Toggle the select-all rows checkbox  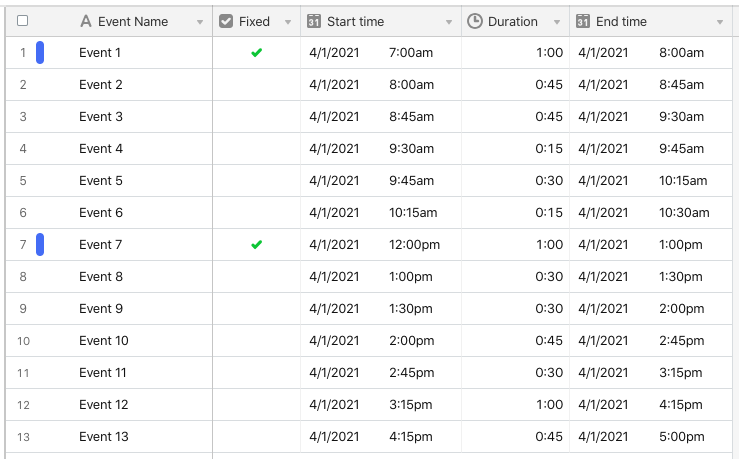(x=22, y=21)
